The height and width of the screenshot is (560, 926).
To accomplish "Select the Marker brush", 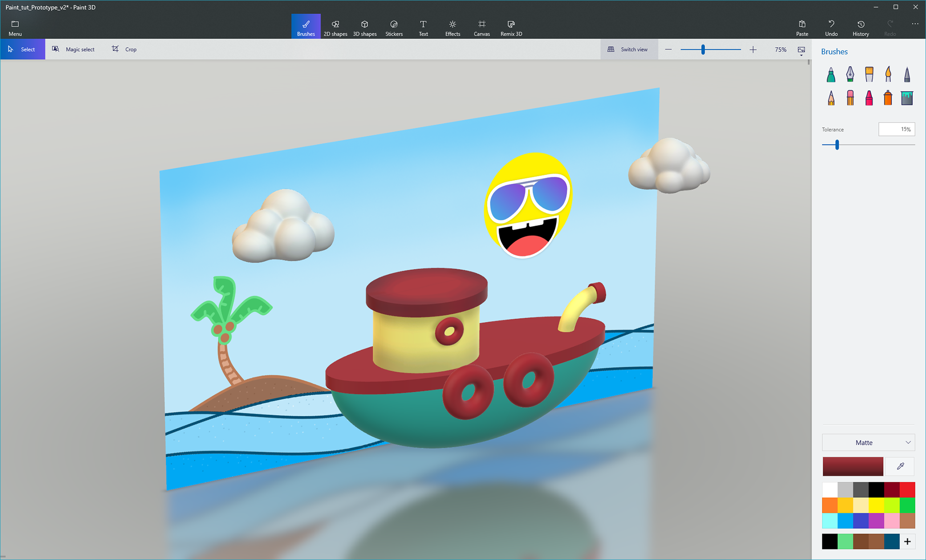I will pyautogui.click(x=831, y=75).
